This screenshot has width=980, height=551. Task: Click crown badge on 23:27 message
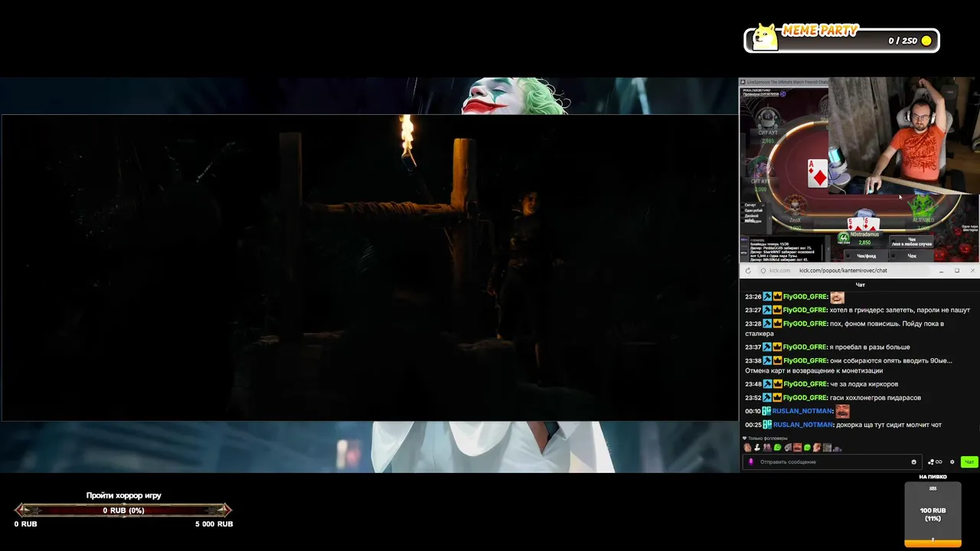tap(777, 310)
